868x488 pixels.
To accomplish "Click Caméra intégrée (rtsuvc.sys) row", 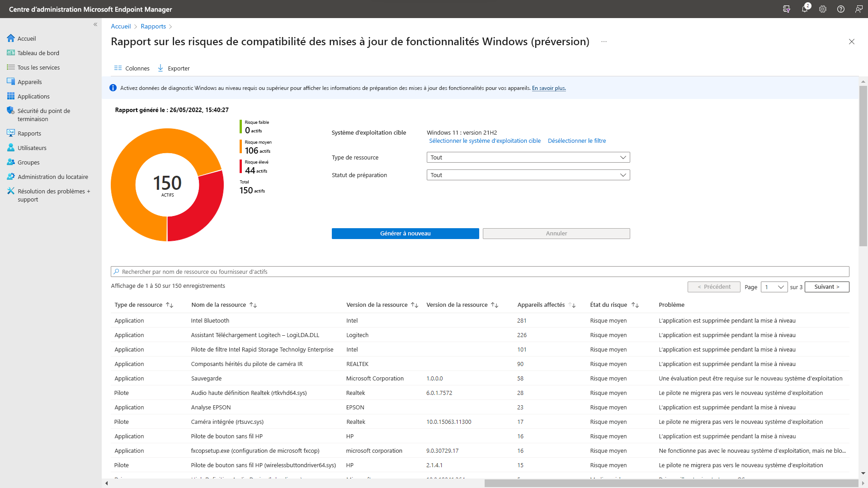I will tap(480, 422).
